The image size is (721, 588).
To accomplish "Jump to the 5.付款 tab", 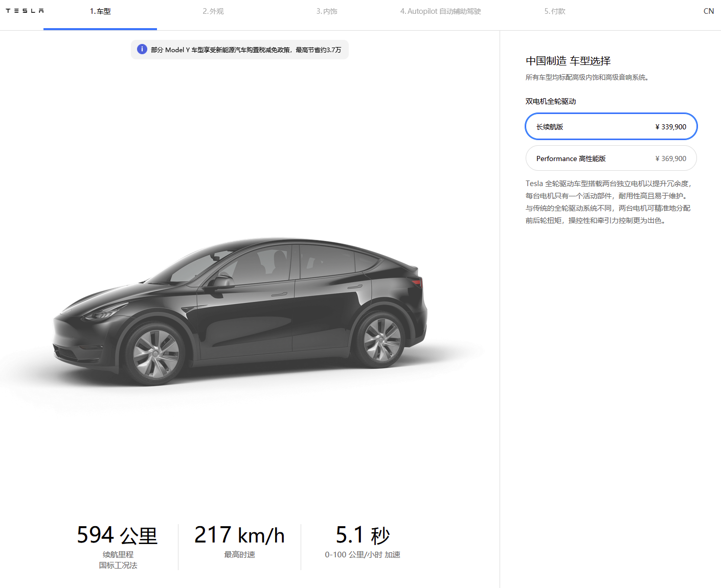I will [555, 11].
